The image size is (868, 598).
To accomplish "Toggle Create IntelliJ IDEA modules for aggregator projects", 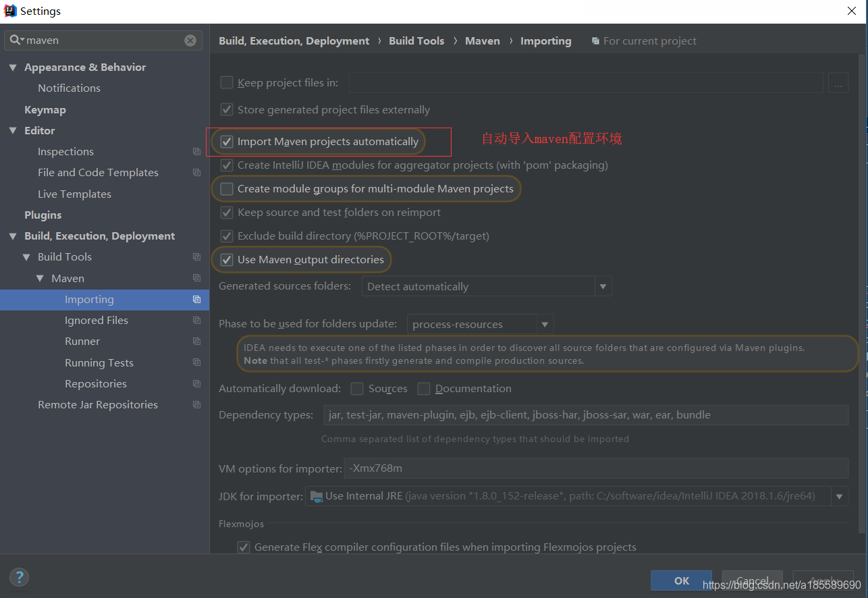I will click(x=227, y=165).
